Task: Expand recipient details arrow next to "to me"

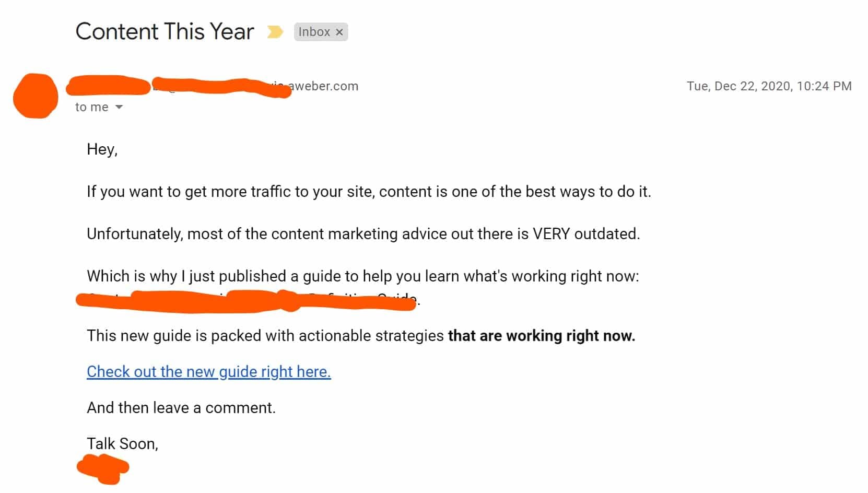Action: coord(119,107)
